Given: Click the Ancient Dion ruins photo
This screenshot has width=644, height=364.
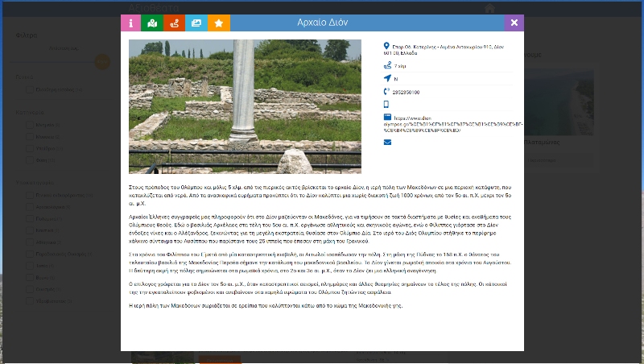Looking at the screenshot, I should tap(245, 106).
